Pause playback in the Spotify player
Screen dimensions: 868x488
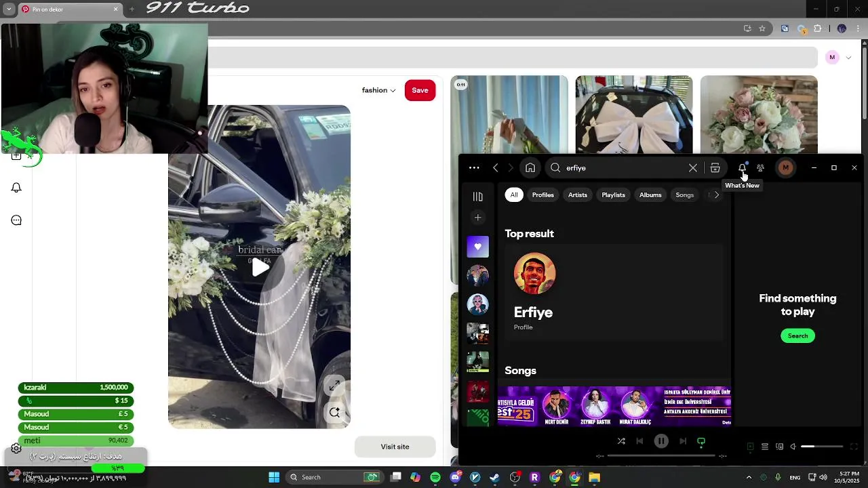click(661, 441)
